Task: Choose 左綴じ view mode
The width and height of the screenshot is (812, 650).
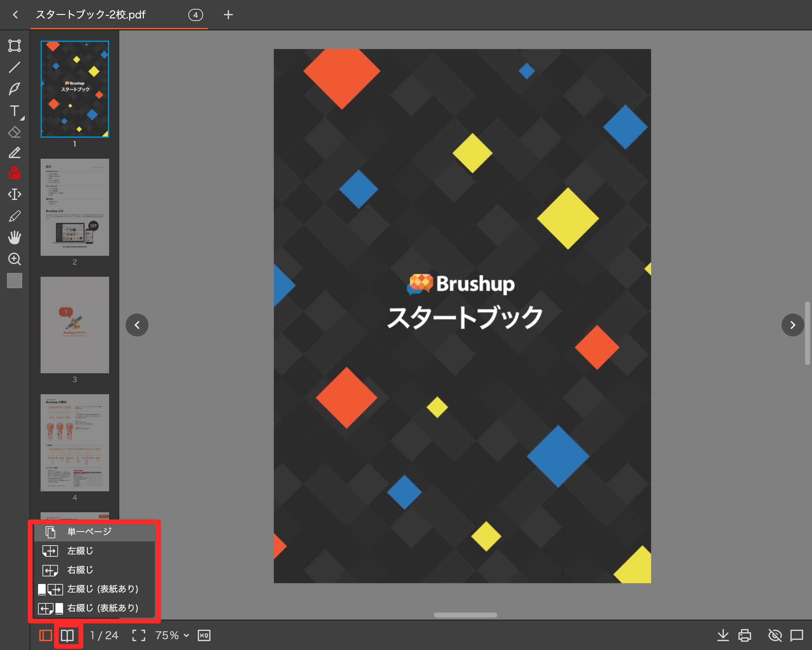Action: pyautogui.click(x=95, y=551)
